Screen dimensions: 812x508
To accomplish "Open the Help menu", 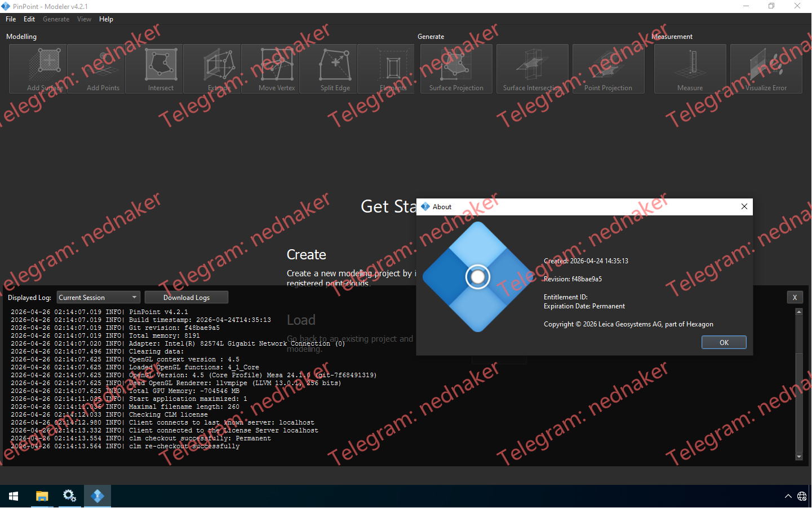I will point(106,19).
